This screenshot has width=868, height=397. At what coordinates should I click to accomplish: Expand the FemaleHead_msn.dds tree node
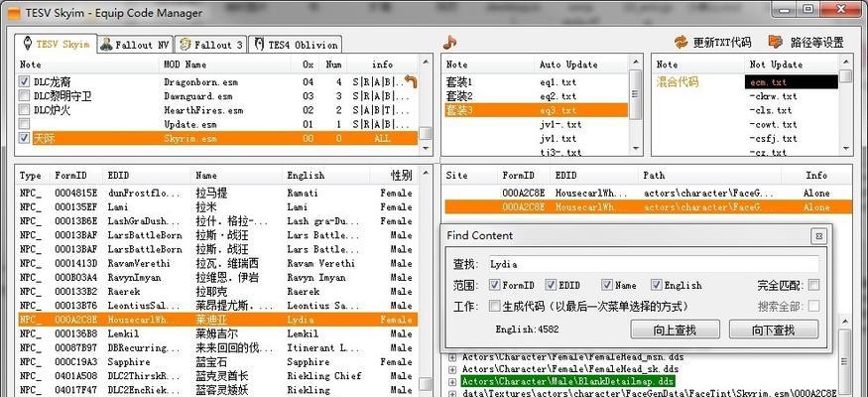(452, 357)
